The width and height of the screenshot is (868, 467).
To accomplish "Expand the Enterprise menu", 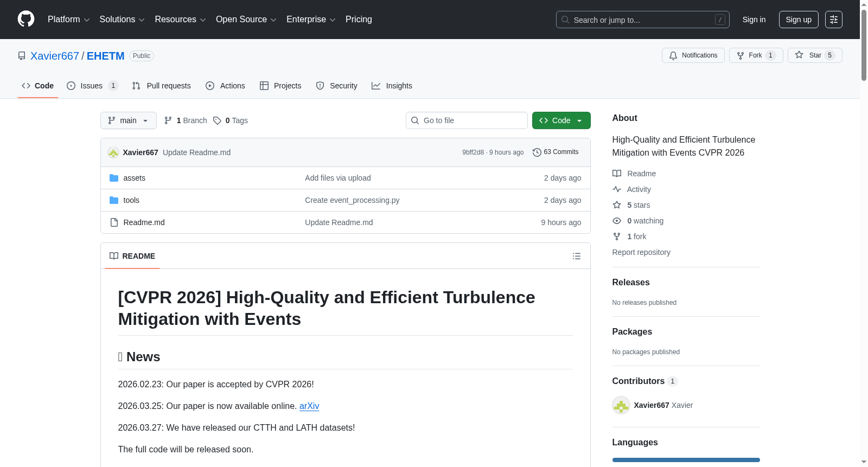I will [x=311, y=20].
